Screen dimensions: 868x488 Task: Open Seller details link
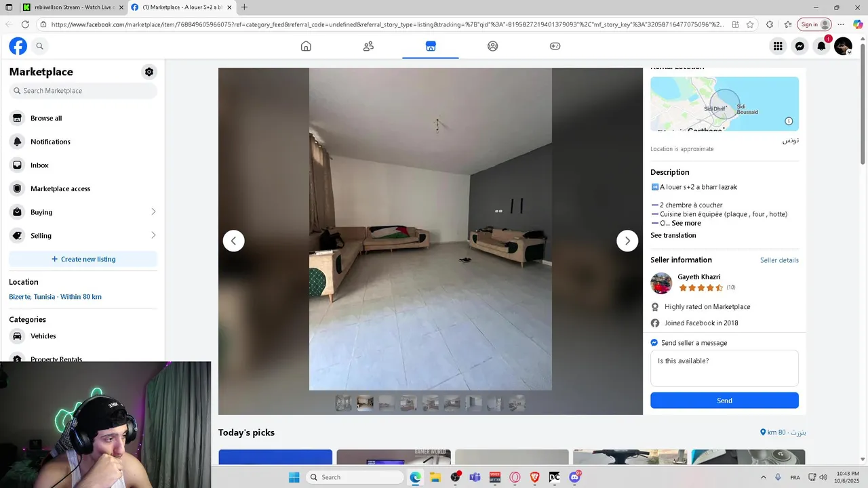click(x=779, y=260)
